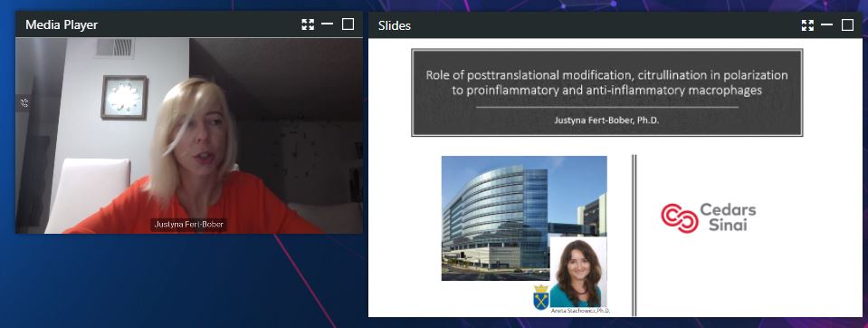Image resolution: width=868 pixels, height=328 pixels.
Task: Expand Slides panel to fullscreen
Action: tap(807, 25)
